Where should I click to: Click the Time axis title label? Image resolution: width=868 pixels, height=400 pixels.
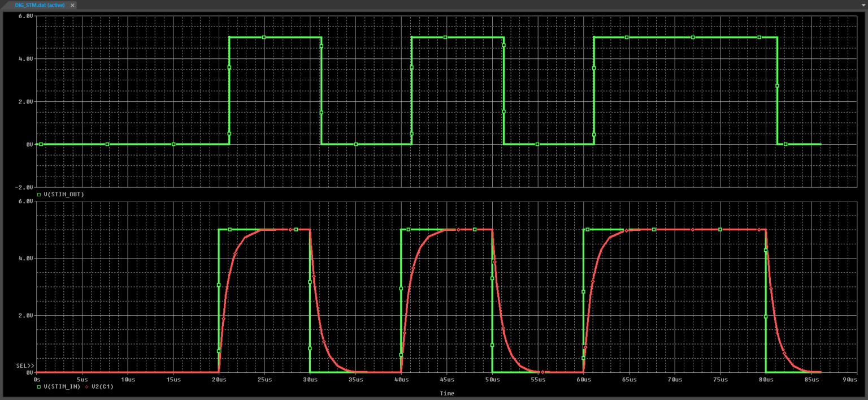pos(446,393)
